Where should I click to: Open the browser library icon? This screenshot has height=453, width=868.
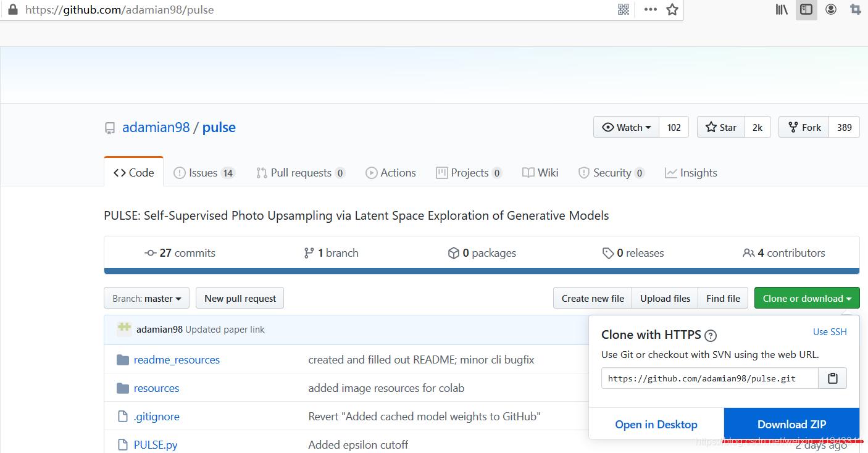pos(782,9)
